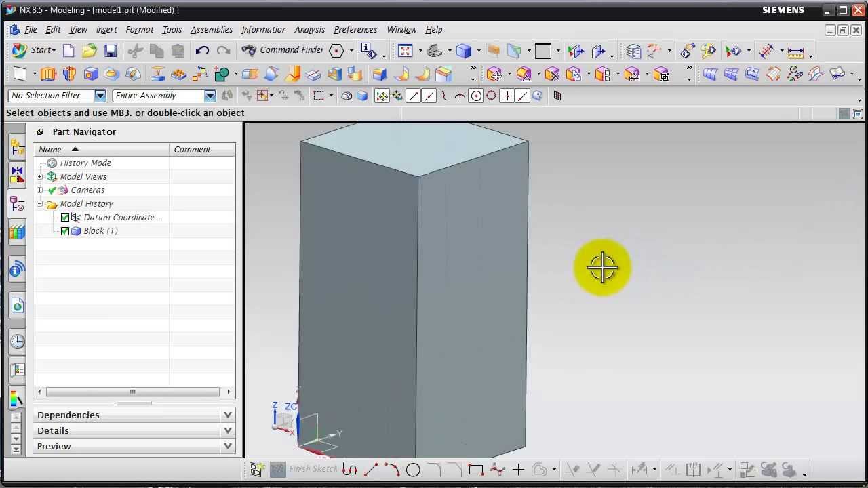Select Block (1) in Model History
868x488 pixels.
100,231
